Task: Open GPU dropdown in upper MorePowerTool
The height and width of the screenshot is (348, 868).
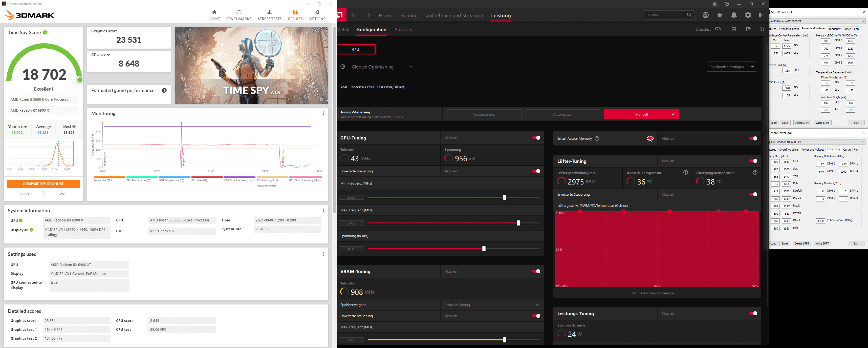Action: point(863,21)
